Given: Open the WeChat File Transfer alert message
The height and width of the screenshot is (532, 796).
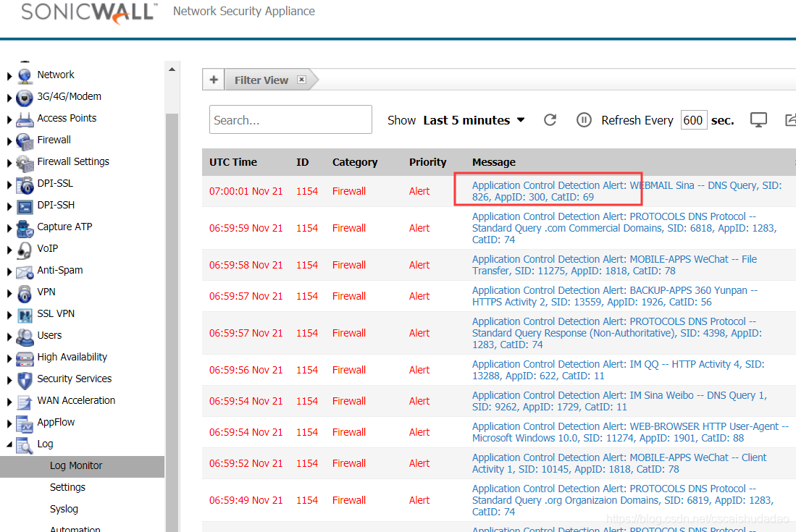Looking at the screenshot, I should [614, 265].
